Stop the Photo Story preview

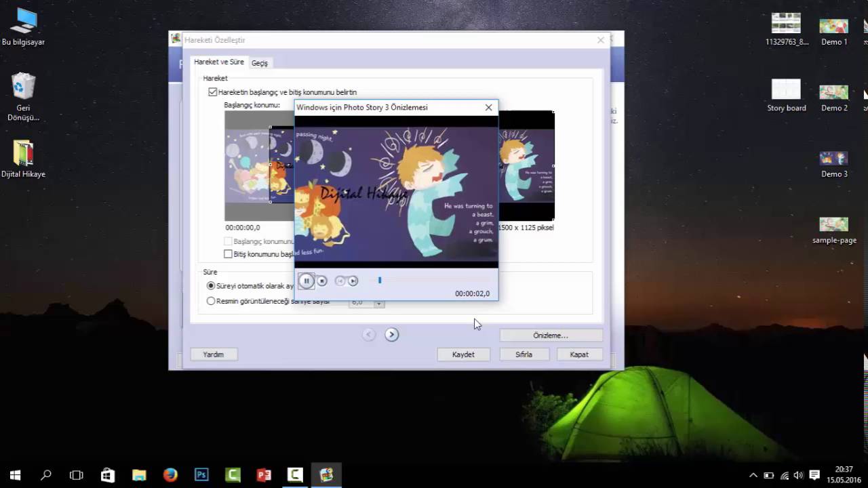pos(322,281)
